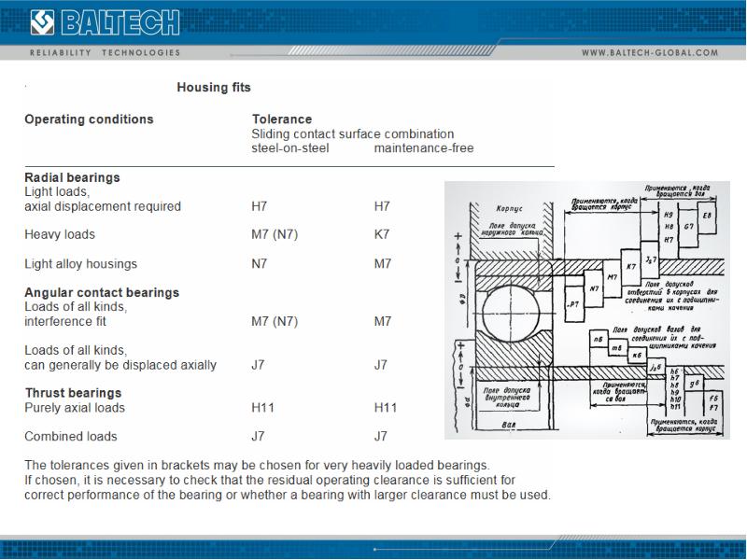Click the BALTECH logo in the header
This screenshot has height=560, width=747.
click(x=106, y=20)
